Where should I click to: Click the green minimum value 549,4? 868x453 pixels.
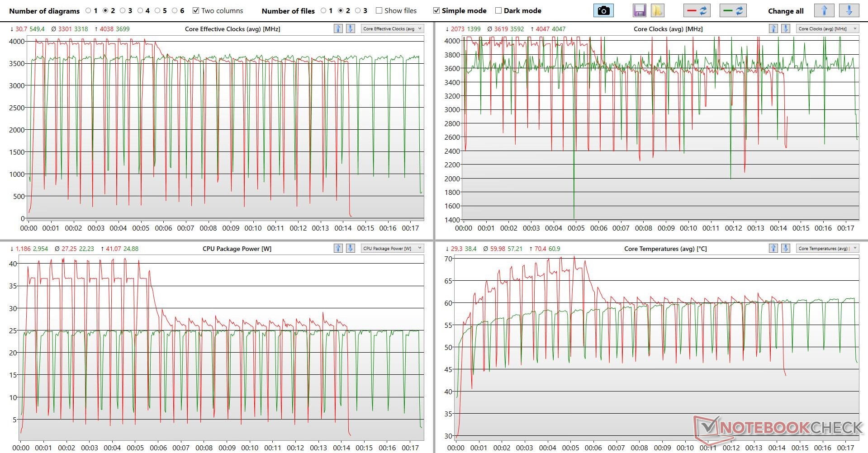[x=37, y=29]
